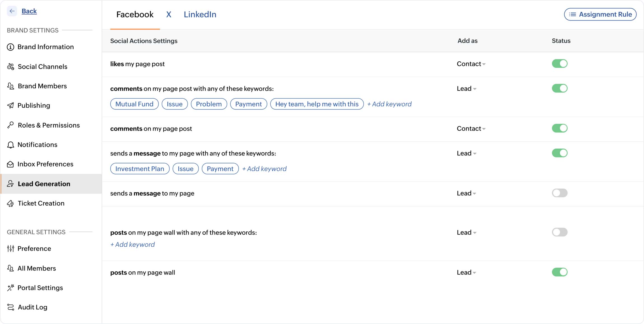Screen dimensions: 644x324
Task: Click Add keyword for posts on page wall
Action: (x=132, y=244)
